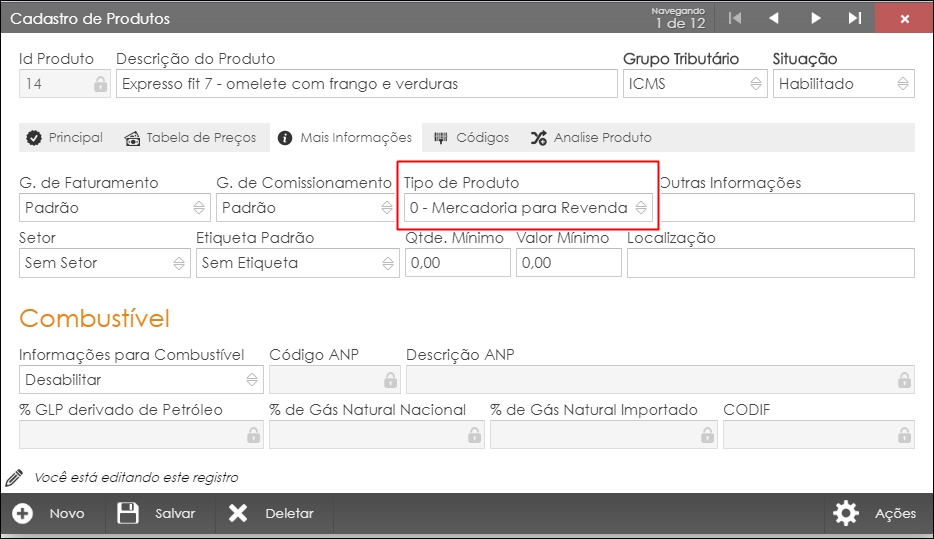Navigate to next record arrow

[x=815, y=18]
